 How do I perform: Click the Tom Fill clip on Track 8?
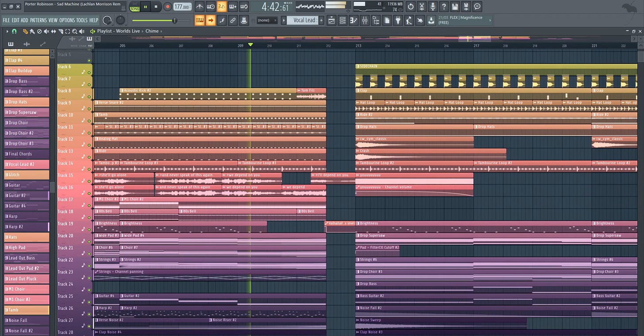tap(311, 94)
